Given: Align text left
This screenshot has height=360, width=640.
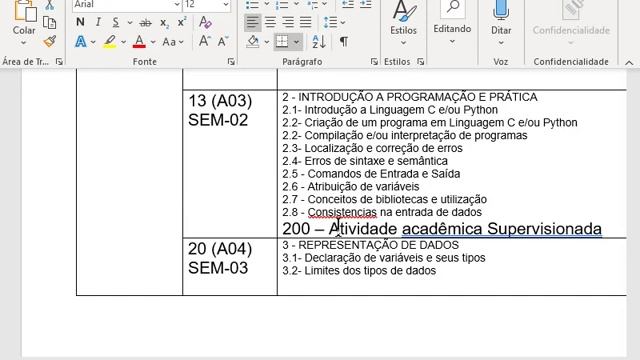Looking at the screenshot, I should click(x=253, y=22).
